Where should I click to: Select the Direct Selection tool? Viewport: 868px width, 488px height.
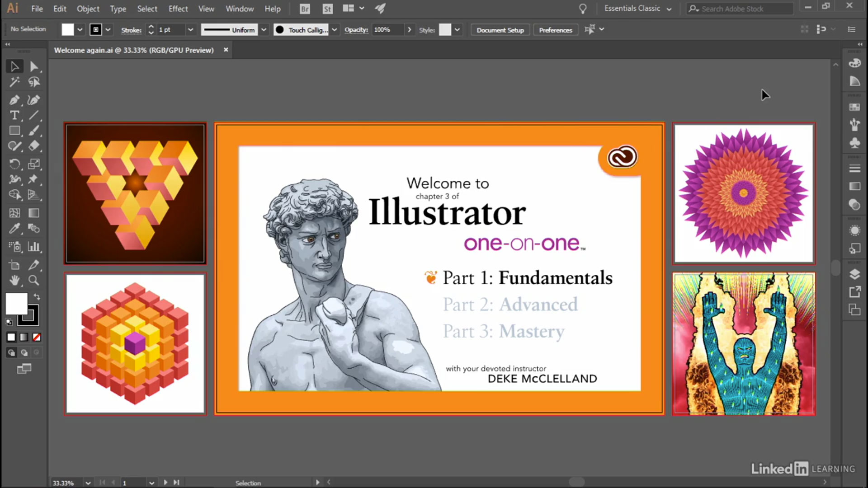click(34, 66)
